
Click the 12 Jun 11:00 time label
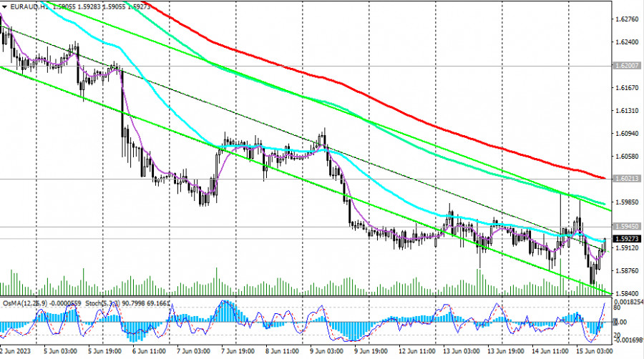[417, 351]
